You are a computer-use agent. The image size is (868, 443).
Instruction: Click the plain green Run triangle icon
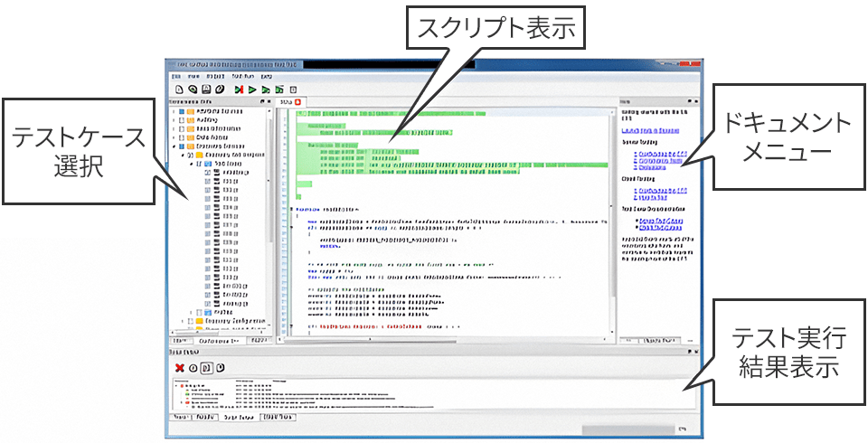tap(252, 90)
